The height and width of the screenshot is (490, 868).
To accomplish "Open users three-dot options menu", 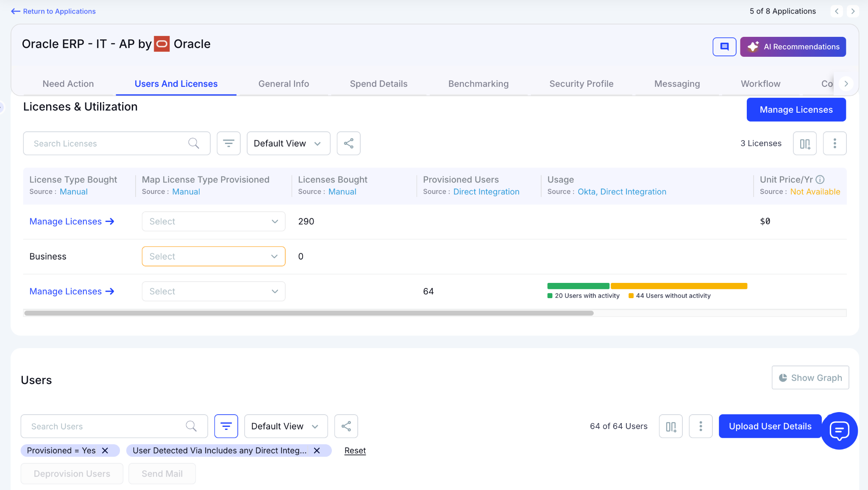I will coord(701,426).
